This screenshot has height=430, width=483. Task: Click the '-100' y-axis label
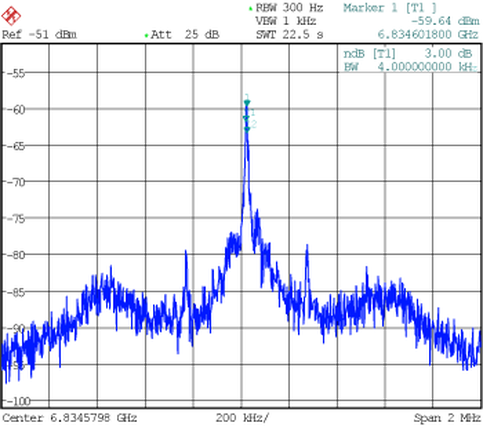(x=19, y=401)
